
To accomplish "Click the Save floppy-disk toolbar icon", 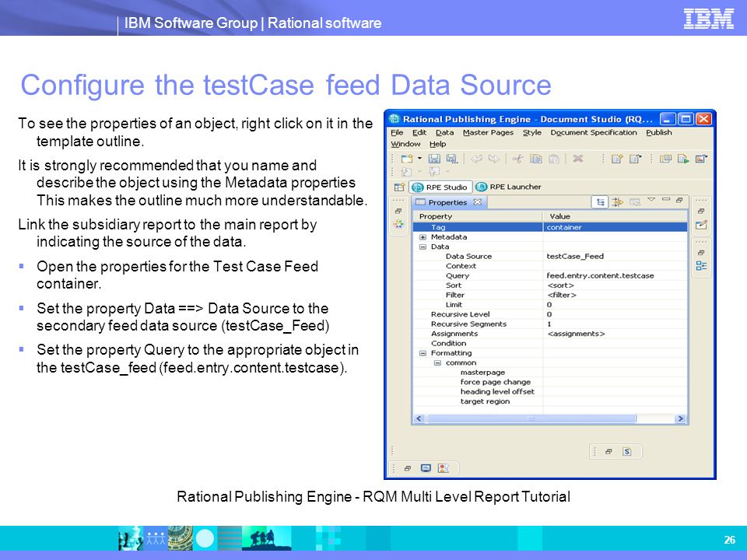I will coord(434,159).
